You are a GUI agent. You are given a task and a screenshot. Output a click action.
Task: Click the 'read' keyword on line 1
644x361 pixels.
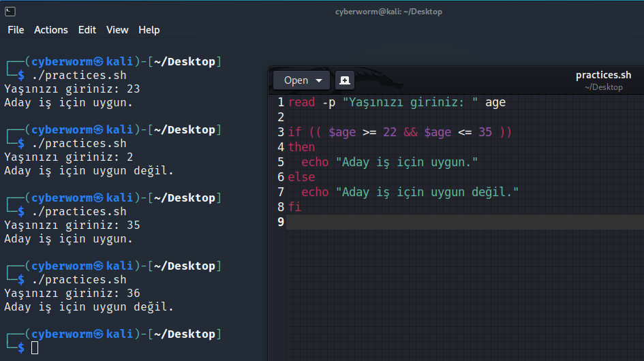point(301,102)
